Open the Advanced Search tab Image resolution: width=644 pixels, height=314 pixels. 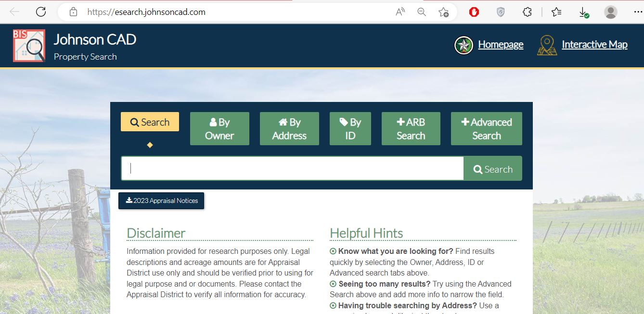[486, 129]
